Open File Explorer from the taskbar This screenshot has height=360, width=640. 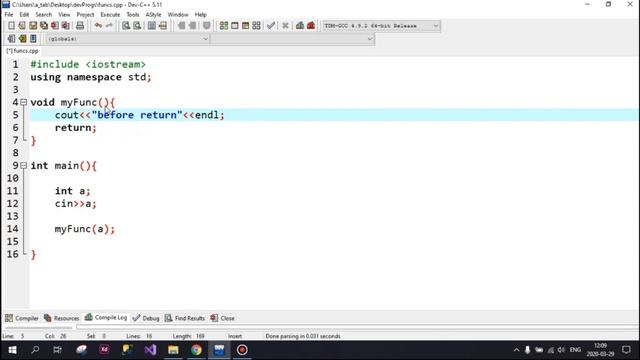[x=173, y=350]
